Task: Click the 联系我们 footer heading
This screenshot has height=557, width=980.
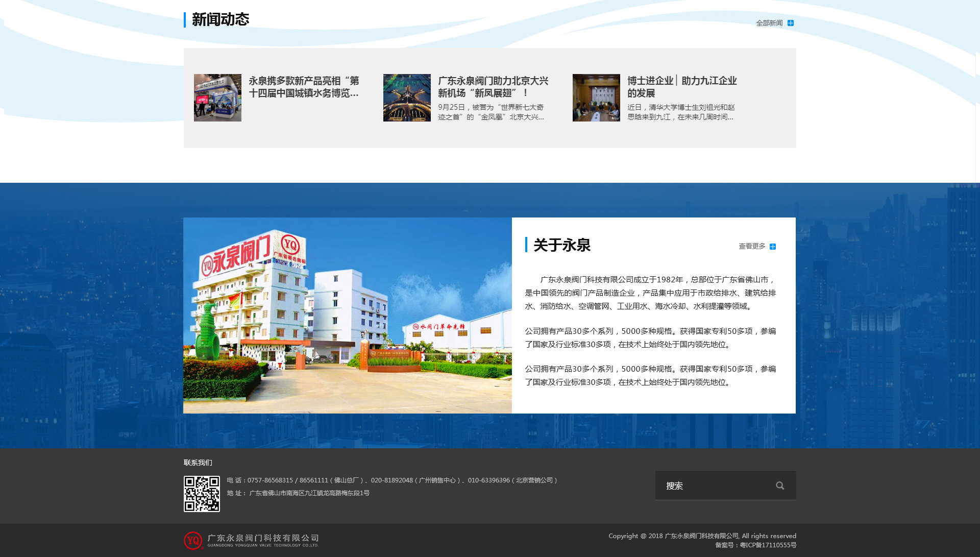Action: point(198,463)
